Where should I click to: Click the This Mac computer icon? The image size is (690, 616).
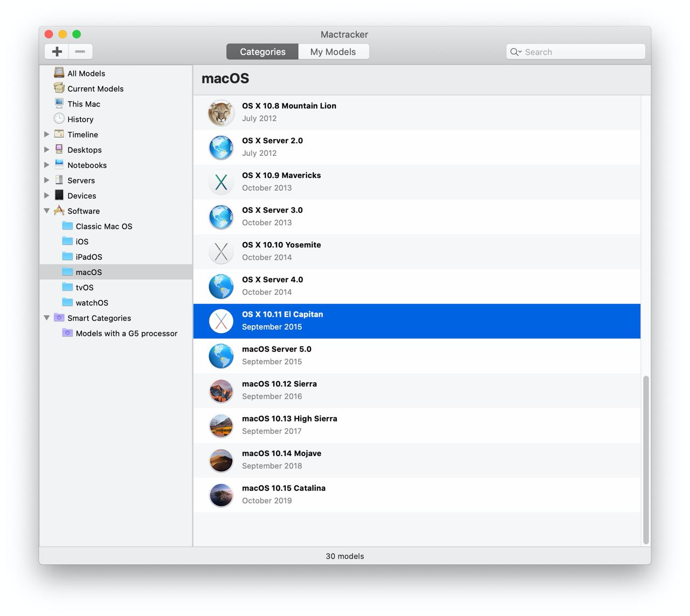pyautogui.click(x=59, y=103)
